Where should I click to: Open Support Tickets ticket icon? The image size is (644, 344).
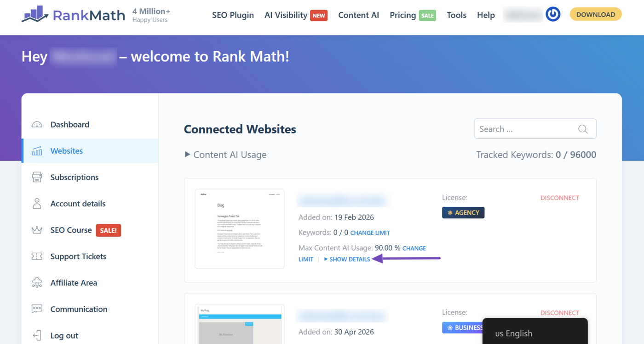37,257
